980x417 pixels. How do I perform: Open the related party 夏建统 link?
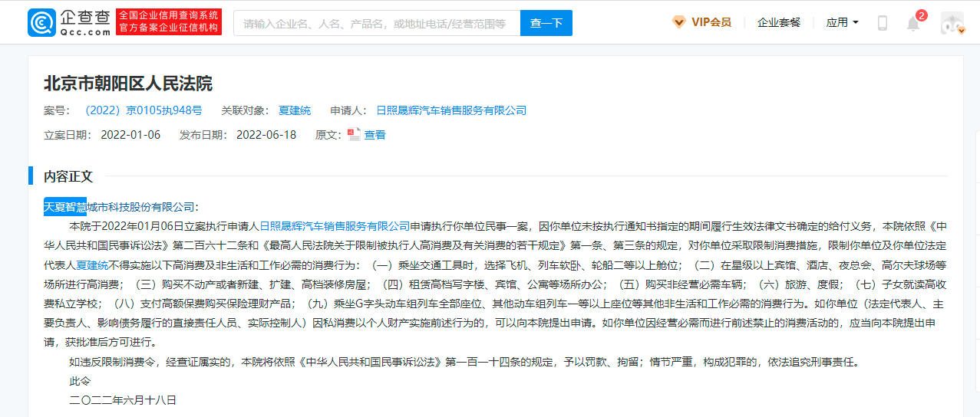pos(295,110)
